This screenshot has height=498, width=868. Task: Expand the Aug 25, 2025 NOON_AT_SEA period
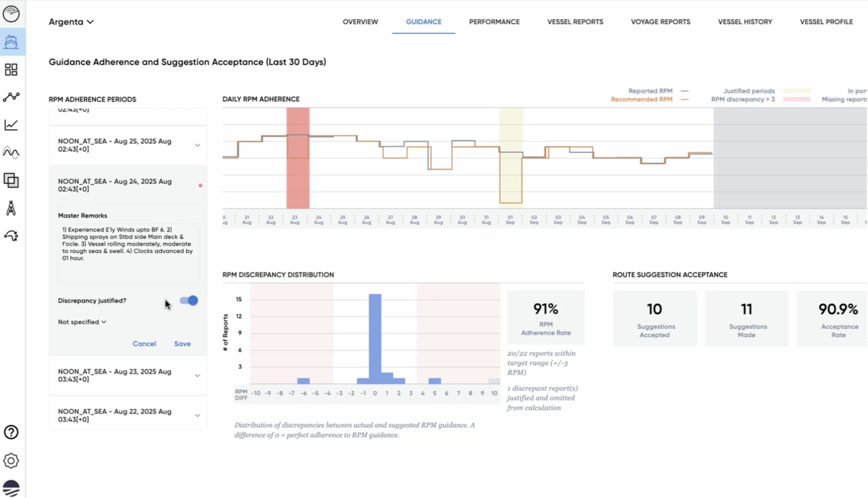[x=128, y=145]
